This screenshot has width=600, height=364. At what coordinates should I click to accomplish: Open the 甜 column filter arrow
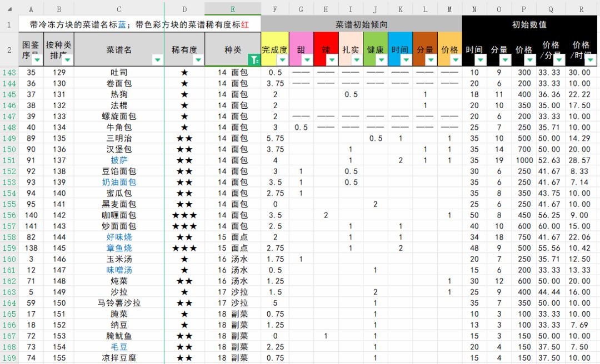[307, 59]
